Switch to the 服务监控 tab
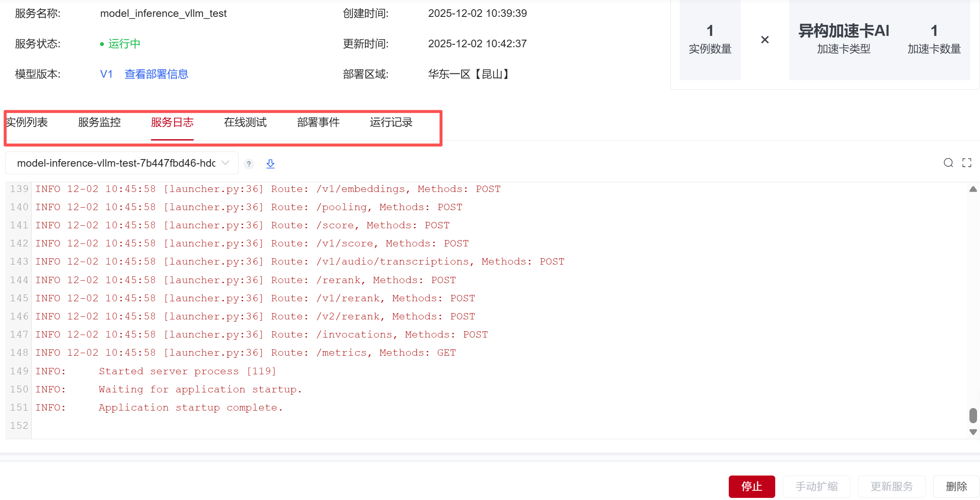 coord(99,122)
